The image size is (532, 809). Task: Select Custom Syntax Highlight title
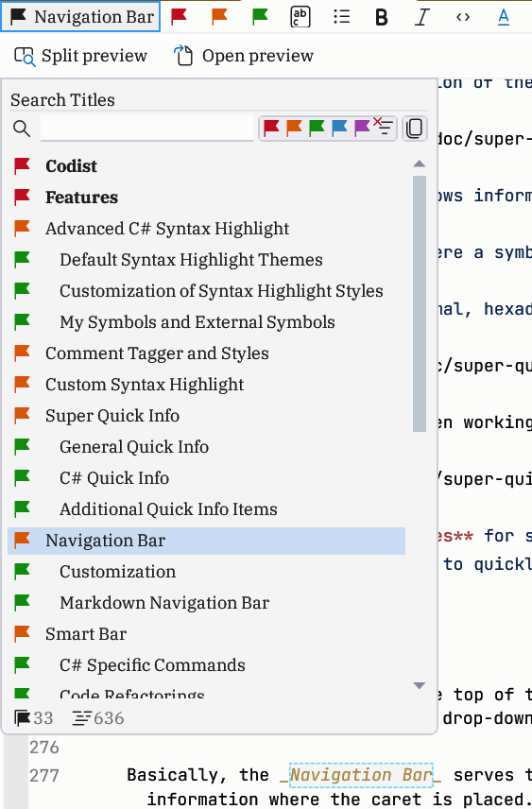(x=206, y=385)
